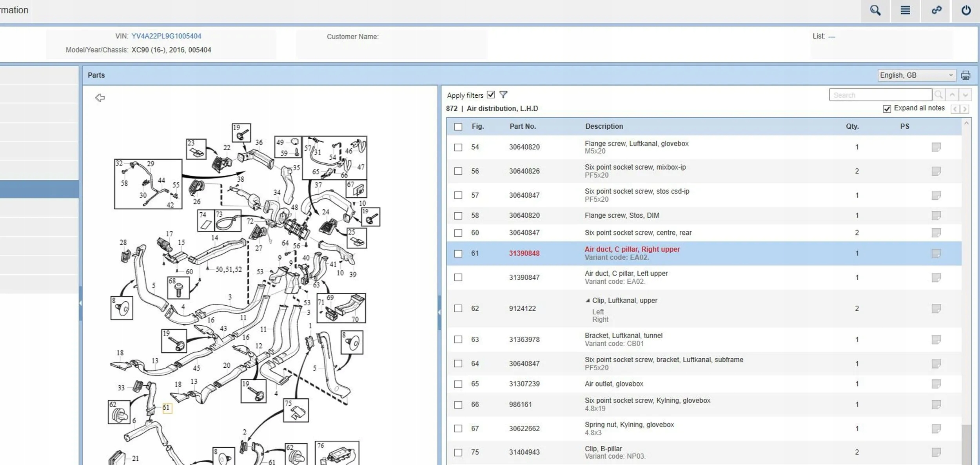Click inside the parts Search field

[880, 95]
